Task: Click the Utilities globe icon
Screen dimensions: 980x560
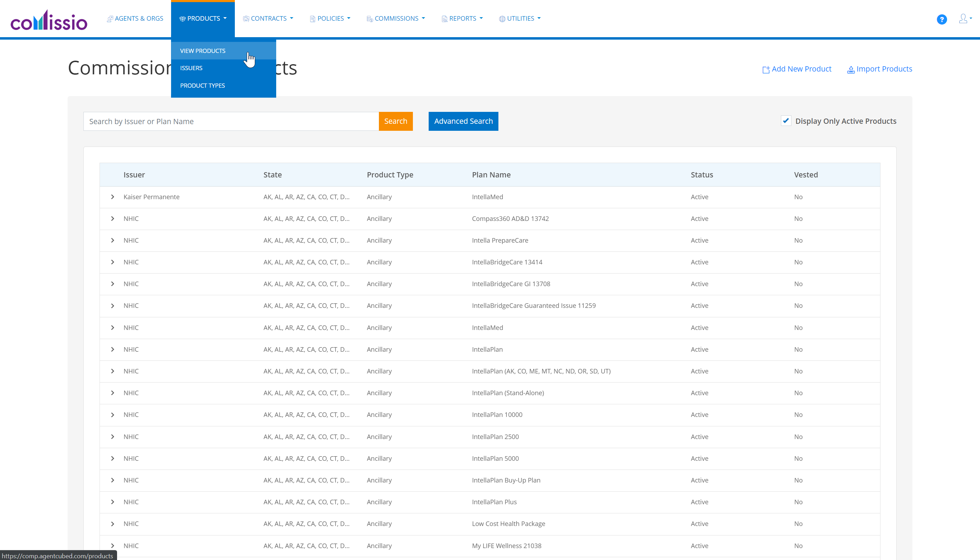Action: 502,19
